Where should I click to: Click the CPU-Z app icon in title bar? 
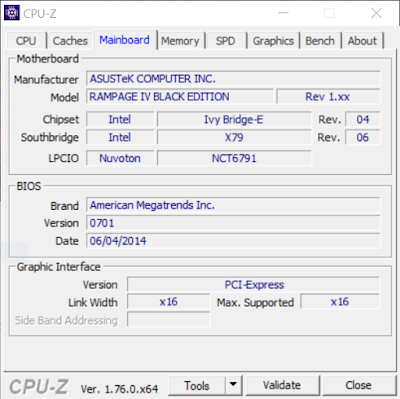[12, 13]
